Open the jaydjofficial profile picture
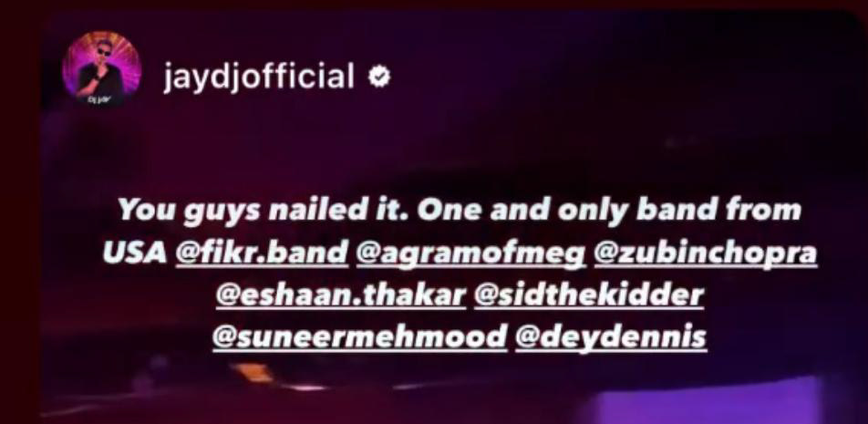Viewport: 868px width, 424px height. click(100, 70)
